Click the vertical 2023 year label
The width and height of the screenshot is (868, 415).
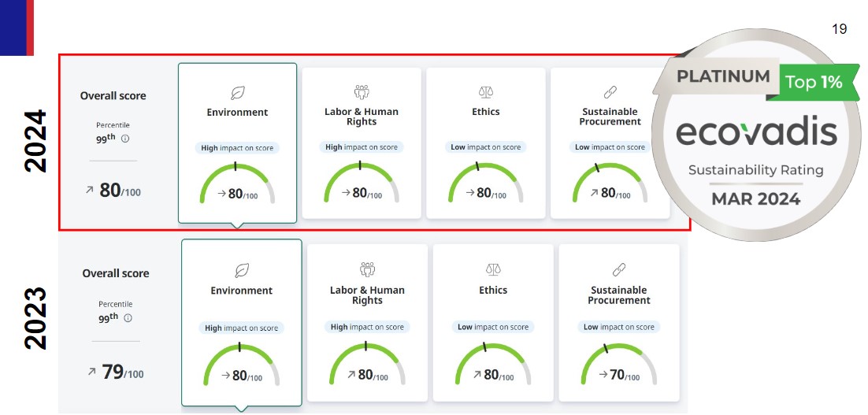click(35, 318)
